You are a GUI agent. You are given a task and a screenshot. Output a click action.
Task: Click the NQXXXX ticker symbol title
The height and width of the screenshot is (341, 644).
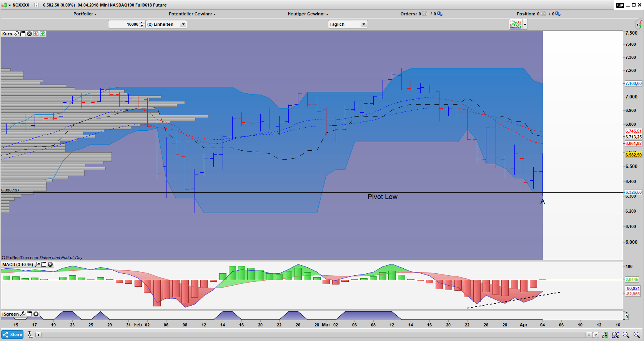tap(21, 5)
